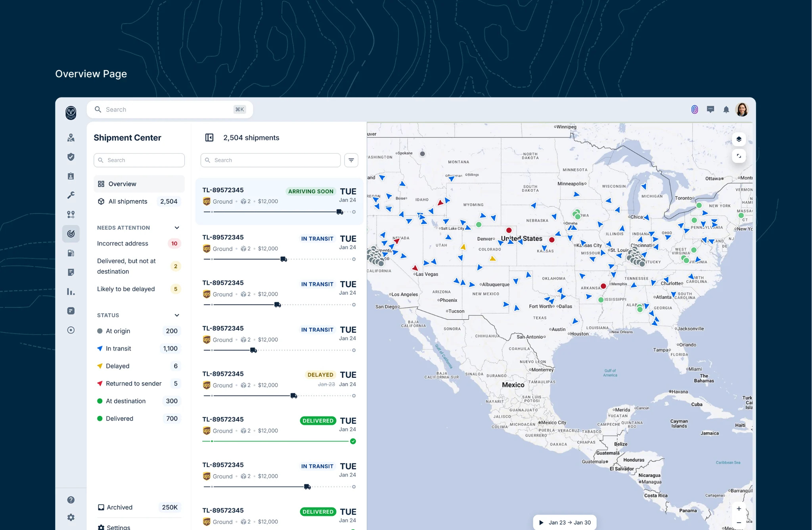
Task: Play the Jan 23 to Jan 30 timeline
Action: click(541, 522)
